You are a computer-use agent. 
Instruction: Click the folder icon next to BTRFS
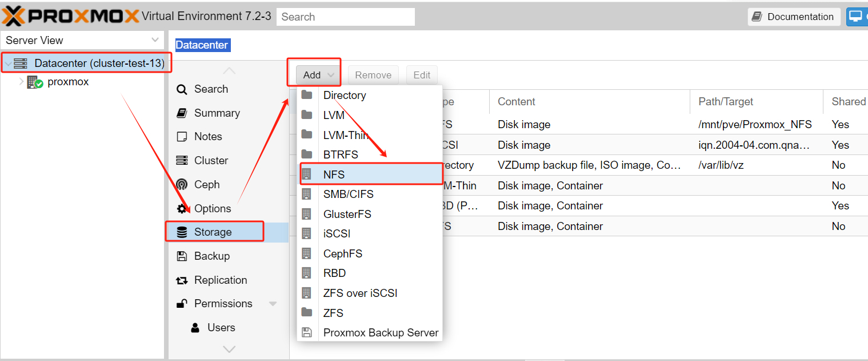tap(307, 154)
